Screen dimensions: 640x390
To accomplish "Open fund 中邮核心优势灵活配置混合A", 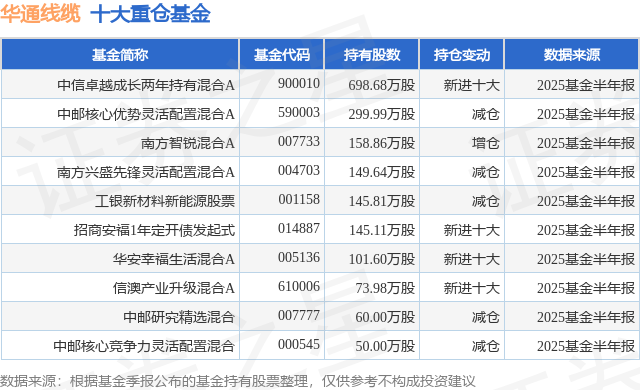I will [146, 114].
